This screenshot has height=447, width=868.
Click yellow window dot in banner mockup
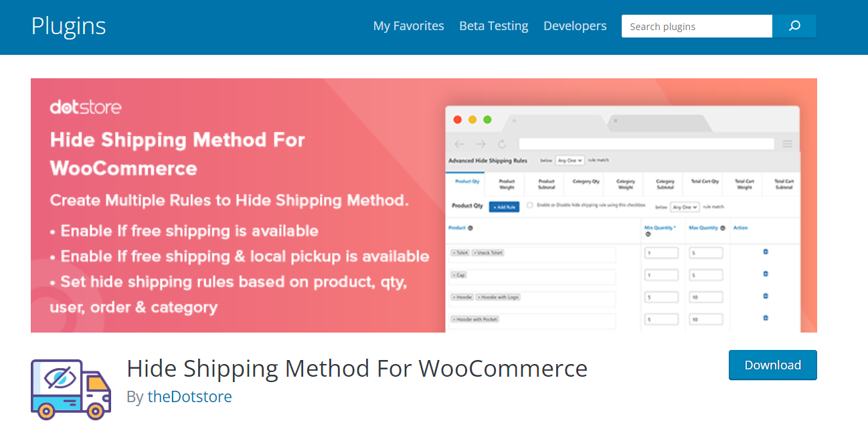point(472,120)
